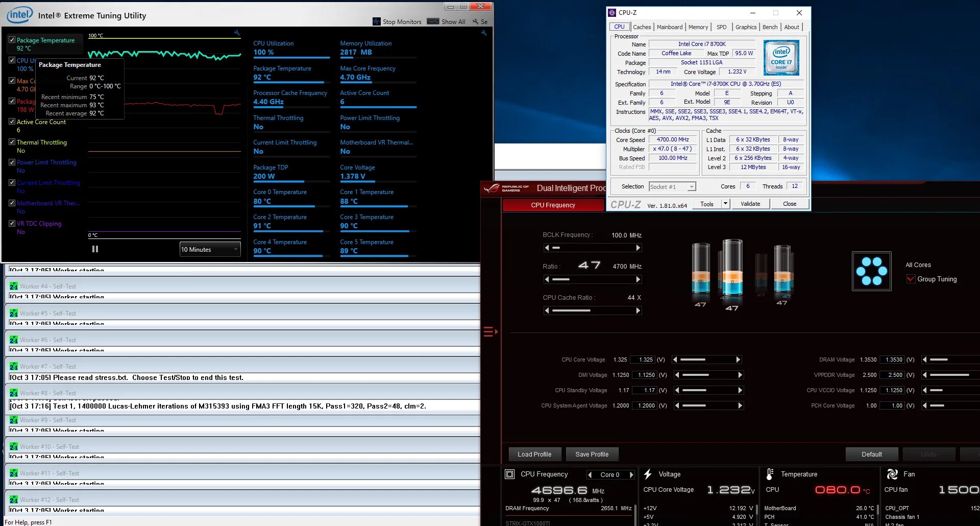This screenshot has width=980, height=526.
Task: Click the Show All icon in Intel XTU
Action: click(x=433, y=21)
